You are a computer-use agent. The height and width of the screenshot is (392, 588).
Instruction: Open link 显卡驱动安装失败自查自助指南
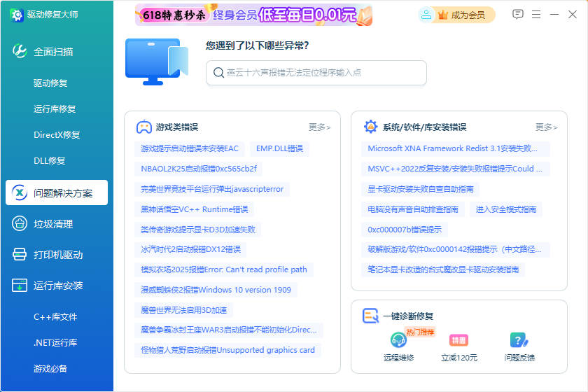tap(421, 189)
